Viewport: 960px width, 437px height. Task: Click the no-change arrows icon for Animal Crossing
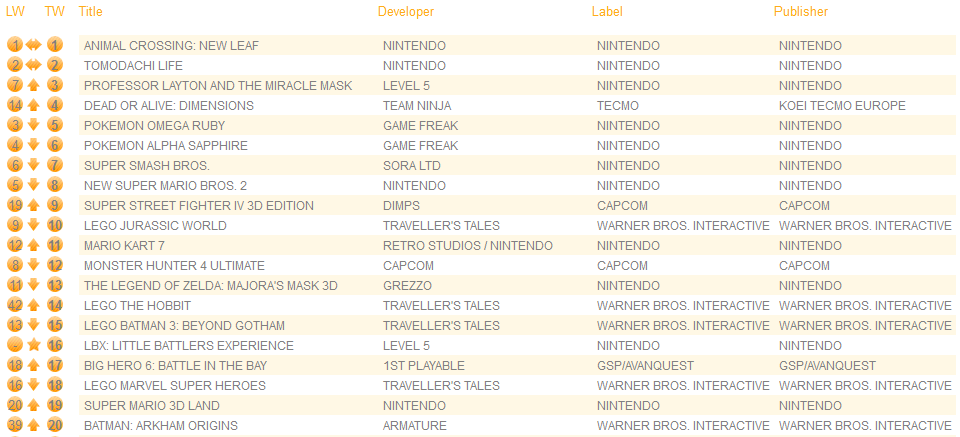(x=34, y=45)
